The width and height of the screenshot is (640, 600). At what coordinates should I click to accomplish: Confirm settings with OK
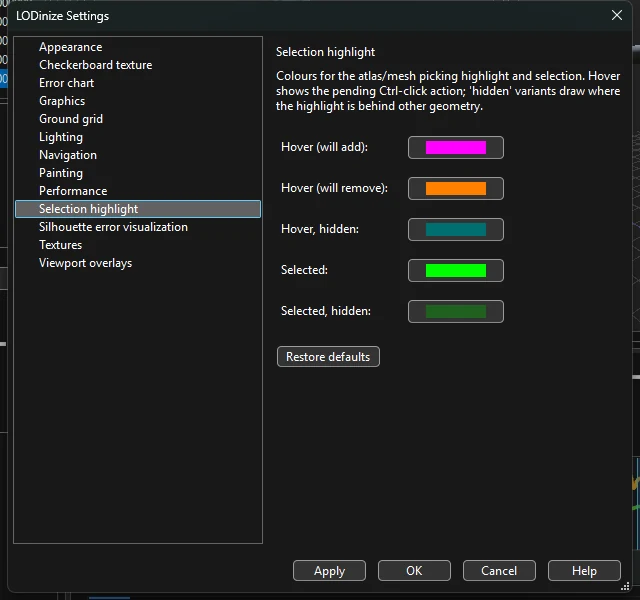pos(414,571)
